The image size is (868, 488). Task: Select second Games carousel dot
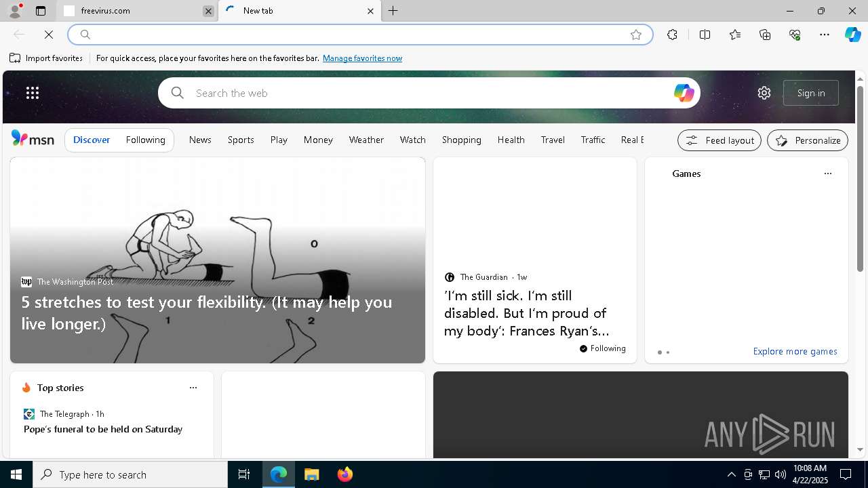[x=668, y=352]
